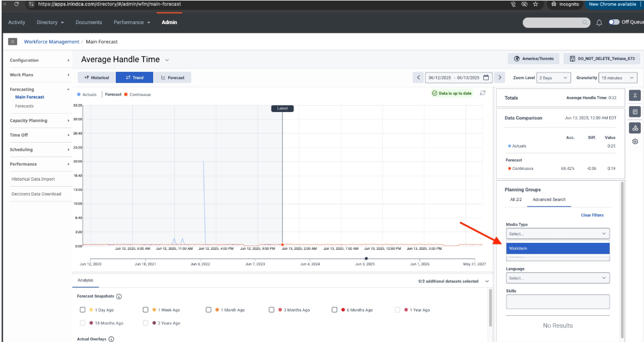Switch to Forecast view

tap(173, 78)
